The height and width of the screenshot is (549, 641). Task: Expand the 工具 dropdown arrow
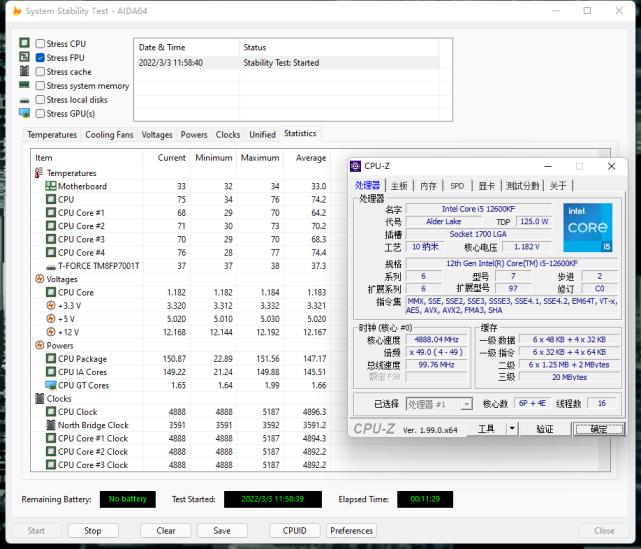tap(512, 429)
